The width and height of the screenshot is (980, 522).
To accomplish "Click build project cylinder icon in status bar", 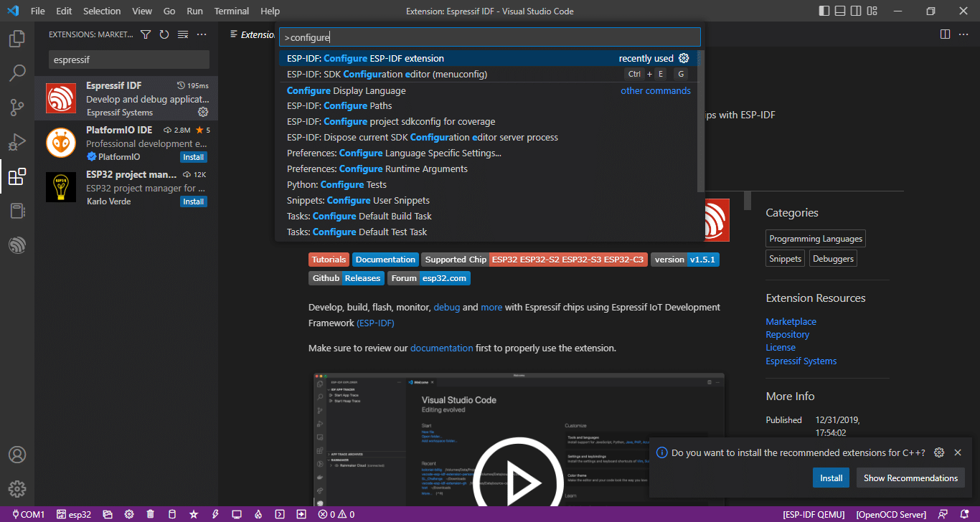I will pos(171,514).
